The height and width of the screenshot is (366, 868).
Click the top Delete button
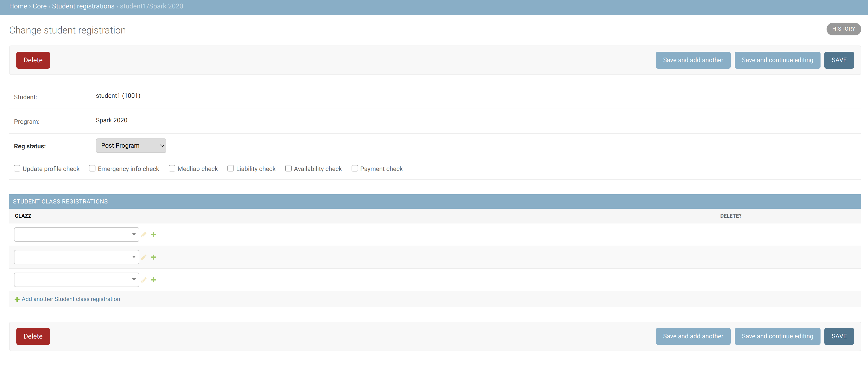click(x=33, y=60)
